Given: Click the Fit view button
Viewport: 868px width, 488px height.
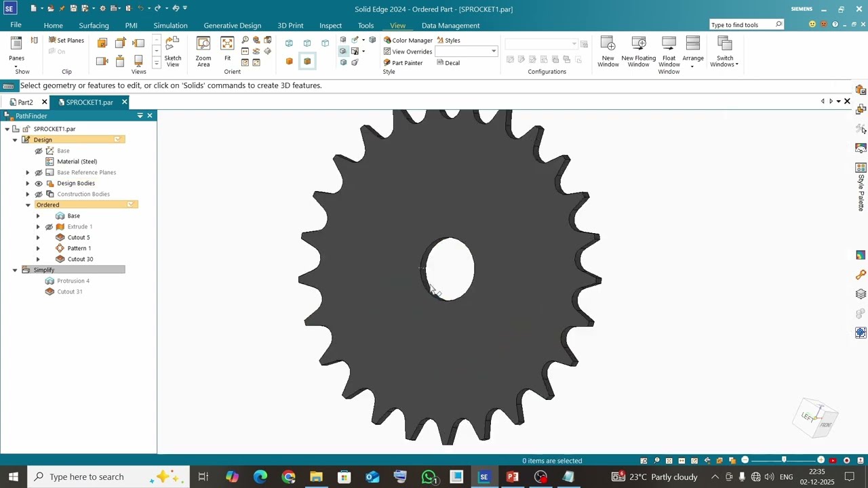Looking at the screenshot, I should 227,49.
